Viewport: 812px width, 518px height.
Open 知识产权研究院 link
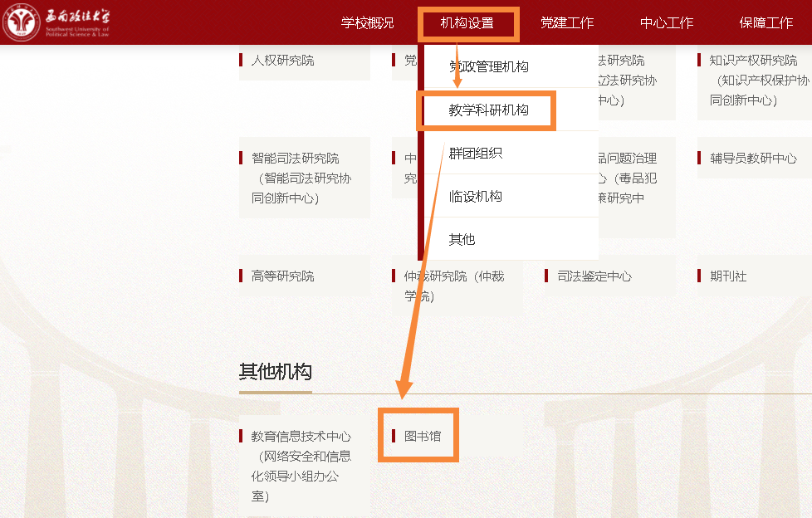pyautogui.click(x=758, y=80)
